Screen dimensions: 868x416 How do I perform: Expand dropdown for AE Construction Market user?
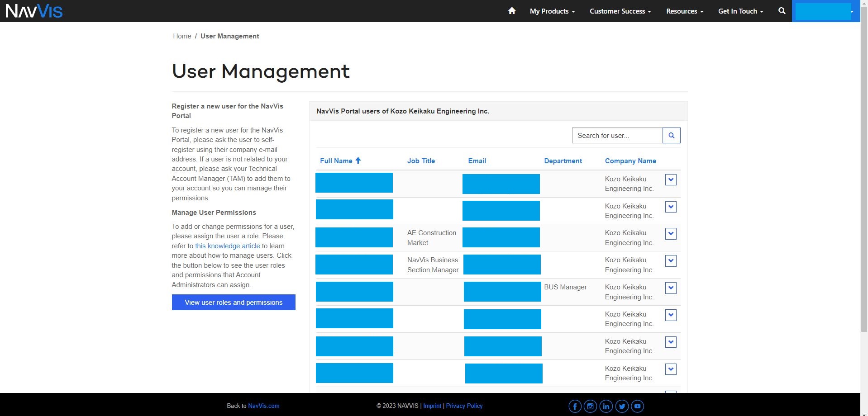coord(671,233)
